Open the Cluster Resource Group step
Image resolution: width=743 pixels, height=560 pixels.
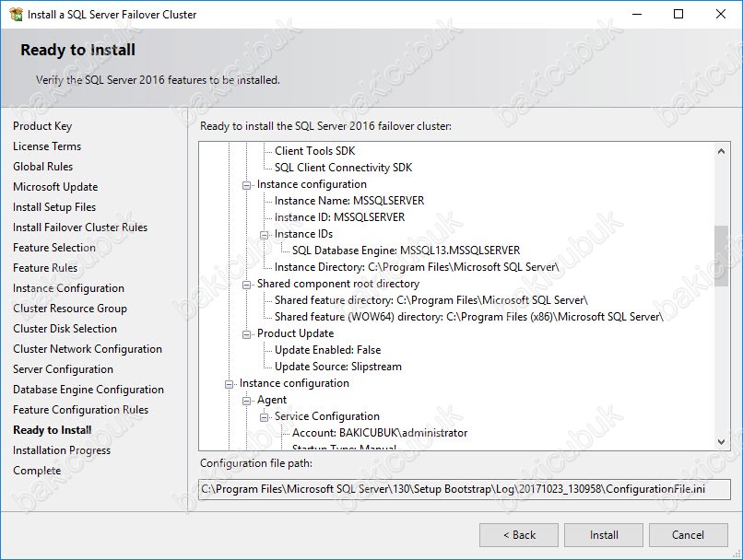[70, 309]
